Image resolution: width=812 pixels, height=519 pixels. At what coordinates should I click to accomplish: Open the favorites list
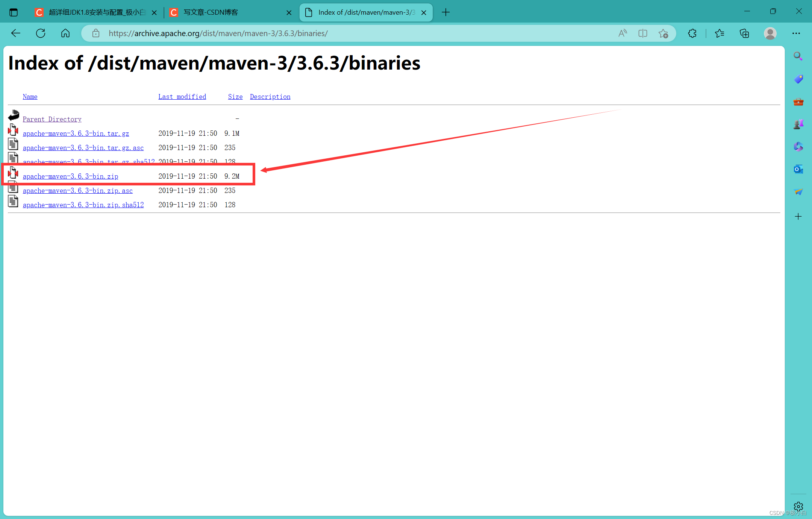point(720,33)
